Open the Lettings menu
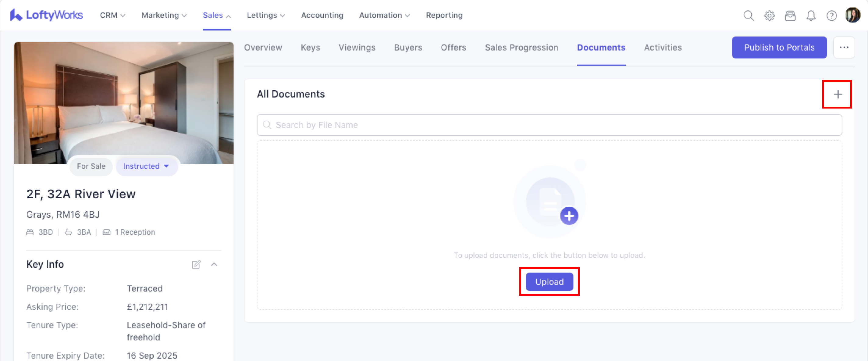 click(266, 15)
